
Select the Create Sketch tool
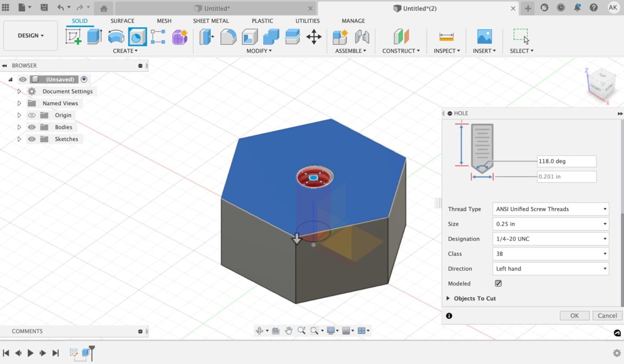74,37
